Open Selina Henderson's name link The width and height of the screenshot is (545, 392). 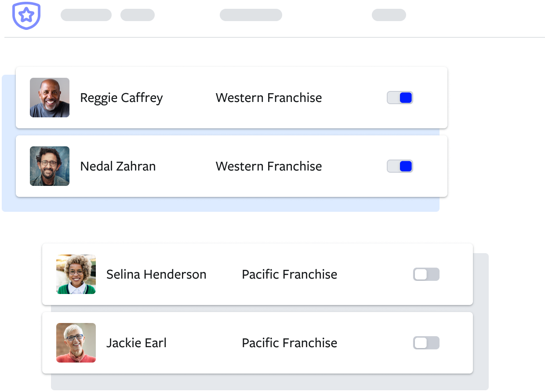pos(156,275)
